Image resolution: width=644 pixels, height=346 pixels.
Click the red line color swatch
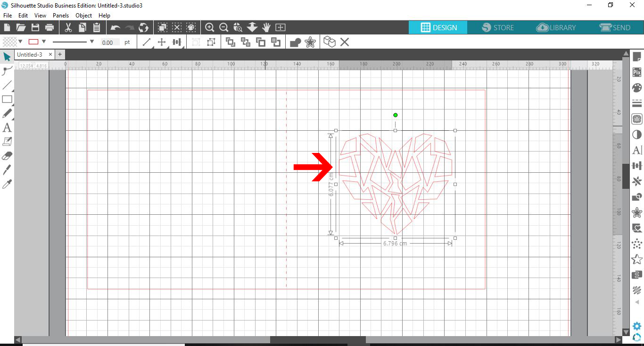click(33, 42)
